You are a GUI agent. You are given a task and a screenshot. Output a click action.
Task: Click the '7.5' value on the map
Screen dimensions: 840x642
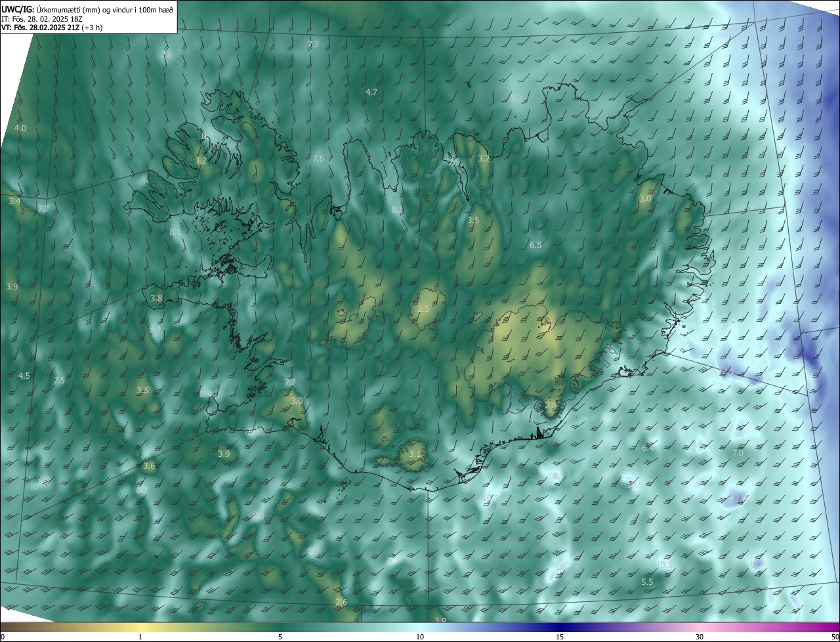(59, 380)
